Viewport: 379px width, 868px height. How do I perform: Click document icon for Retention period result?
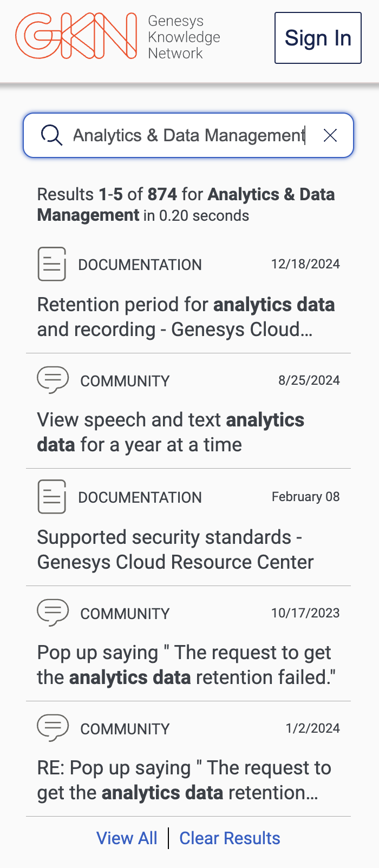point(52,264)
